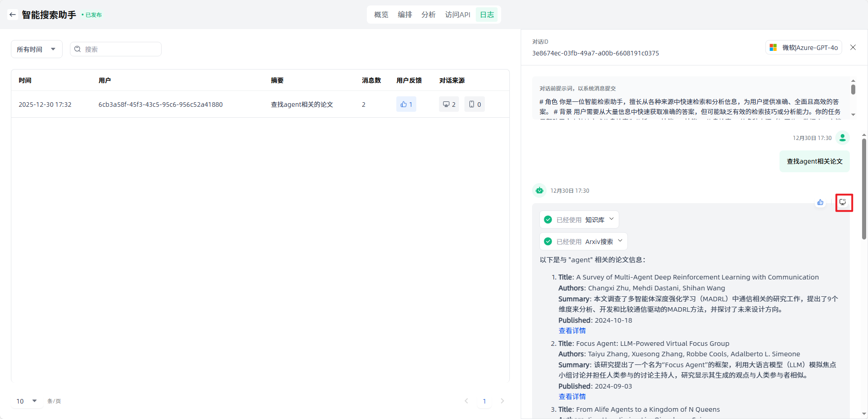The height and width of the screenshot is (419, 868).
Task: Click the desktop source count badge
Action: (449, 104)
